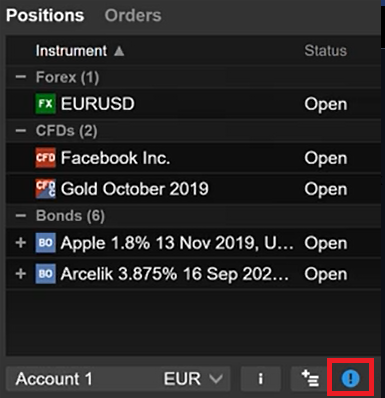385x398 pixels.
Task: Open the Account 1 EUR dropdown
Action: [118, 378]
